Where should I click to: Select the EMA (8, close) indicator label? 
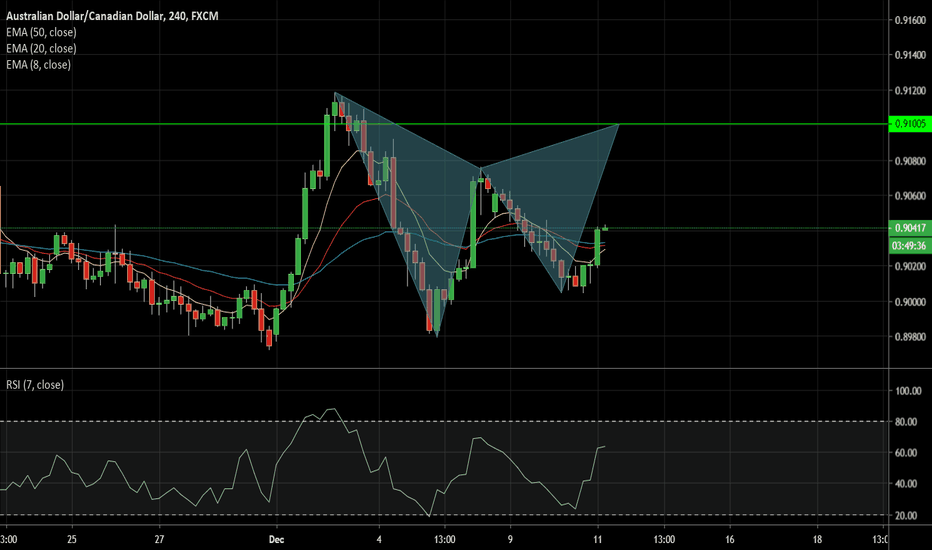(x=38, y=64)
